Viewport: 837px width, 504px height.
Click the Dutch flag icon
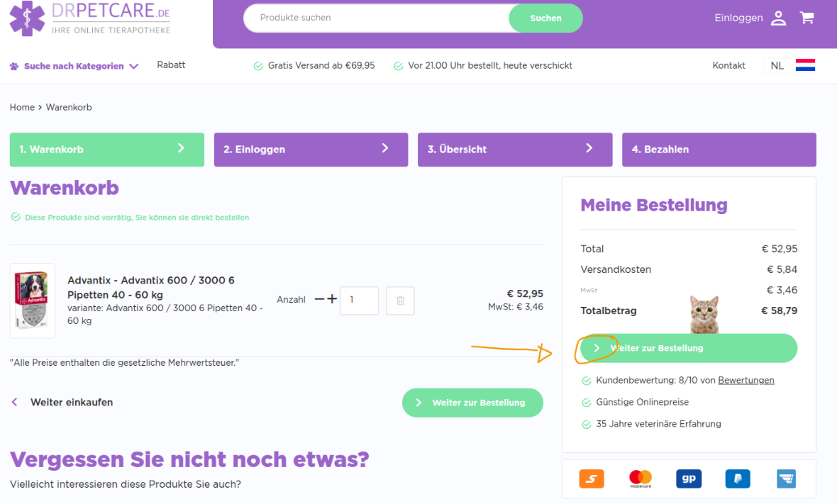coord(805,66)
